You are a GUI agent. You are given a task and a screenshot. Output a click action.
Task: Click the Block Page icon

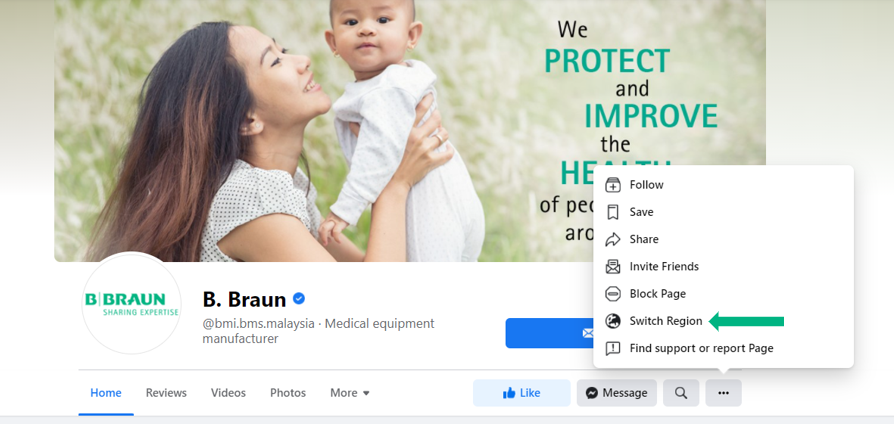coord(612,293)
